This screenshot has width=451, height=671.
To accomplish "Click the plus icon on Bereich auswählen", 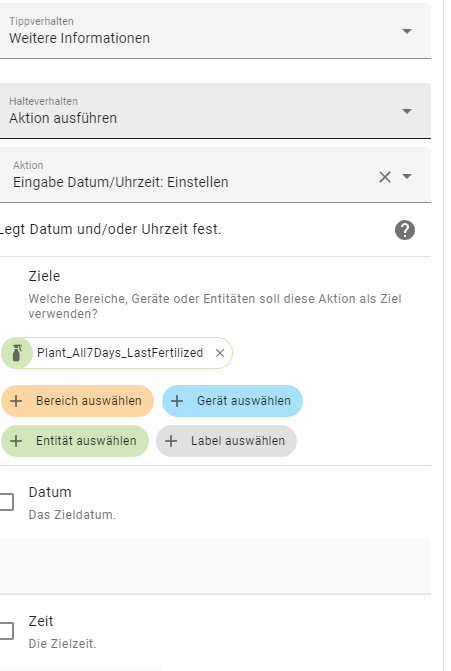I will click(x=16, y=401).
